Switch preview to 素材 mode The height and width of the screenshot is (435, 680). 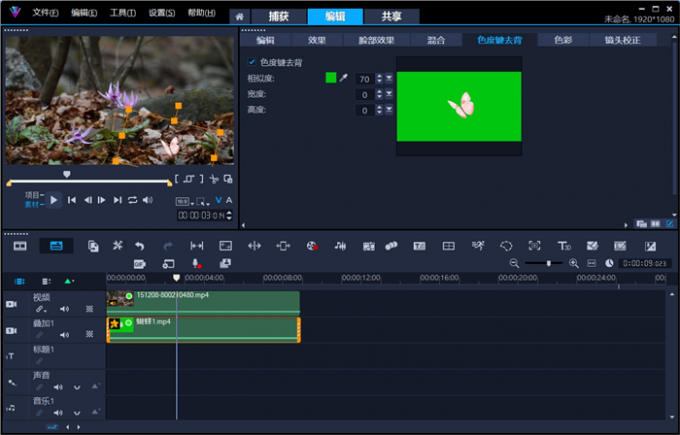tap(33, 204)
